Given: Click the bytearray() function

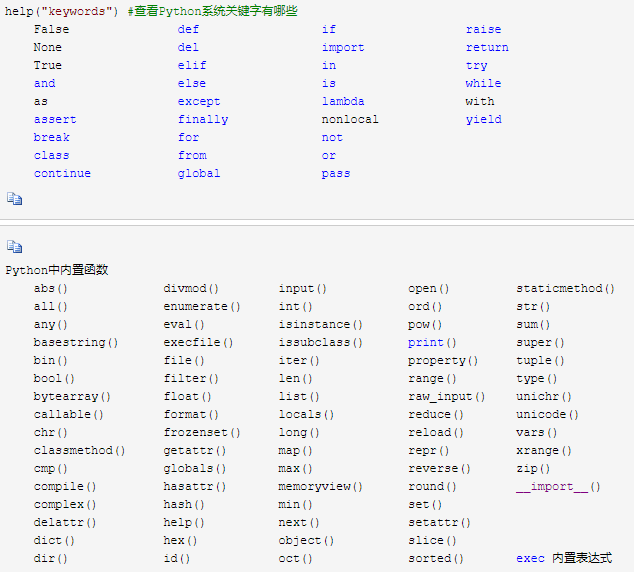Looking at the screenshot, I should pyautogui.click(x=72, y=396).
